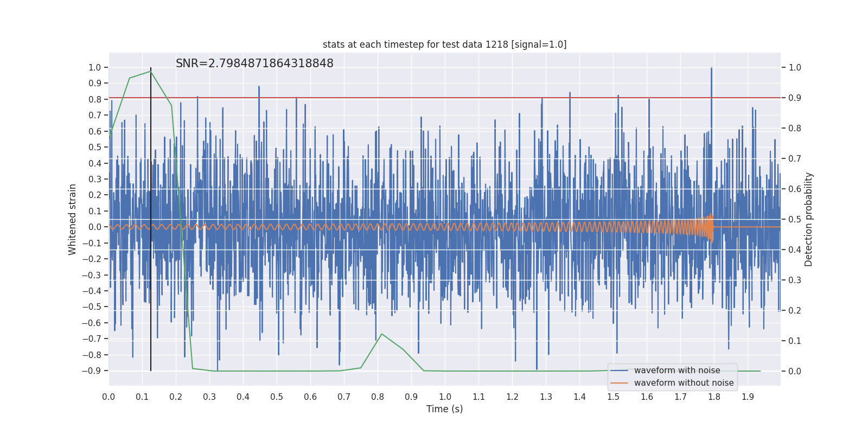The width and height of the screenshot is (868, 434).
Task: Click the time axis tick label 0.0
Action: pyautogui.click(x=108, y=397)
